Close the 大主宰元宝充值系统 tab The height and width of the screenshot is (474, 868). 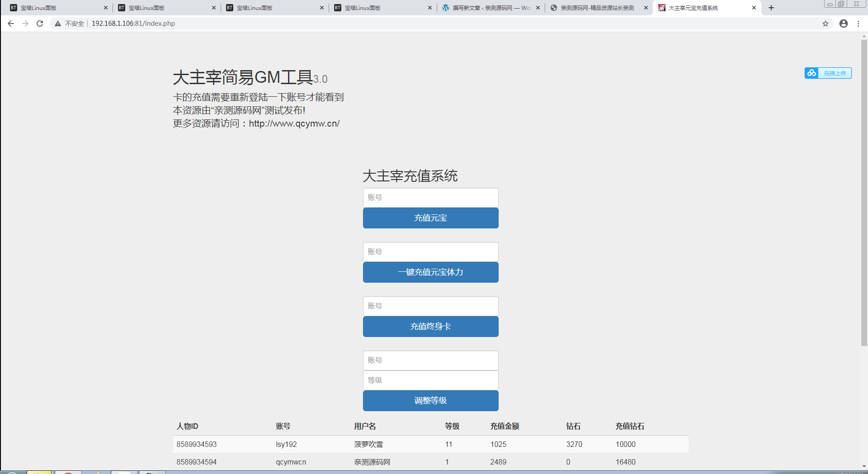(x=754, y=8)
